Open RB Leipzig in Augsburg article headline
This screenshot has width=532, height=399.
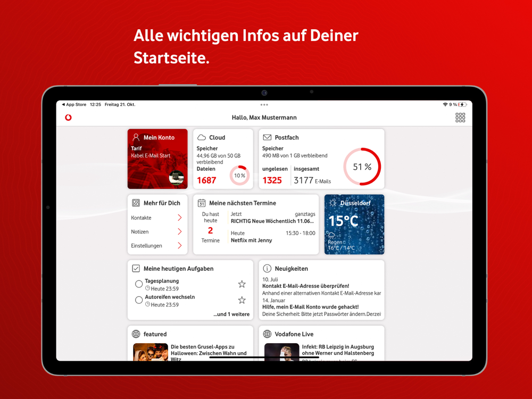338,350
